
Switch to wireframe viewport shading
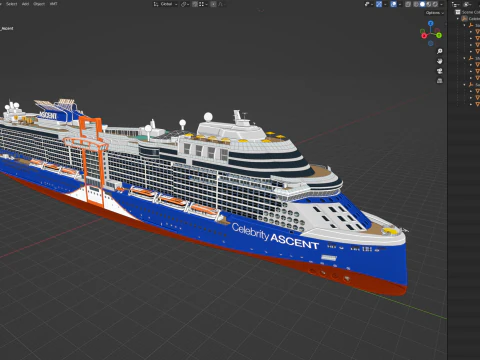[x=416, y=4]
